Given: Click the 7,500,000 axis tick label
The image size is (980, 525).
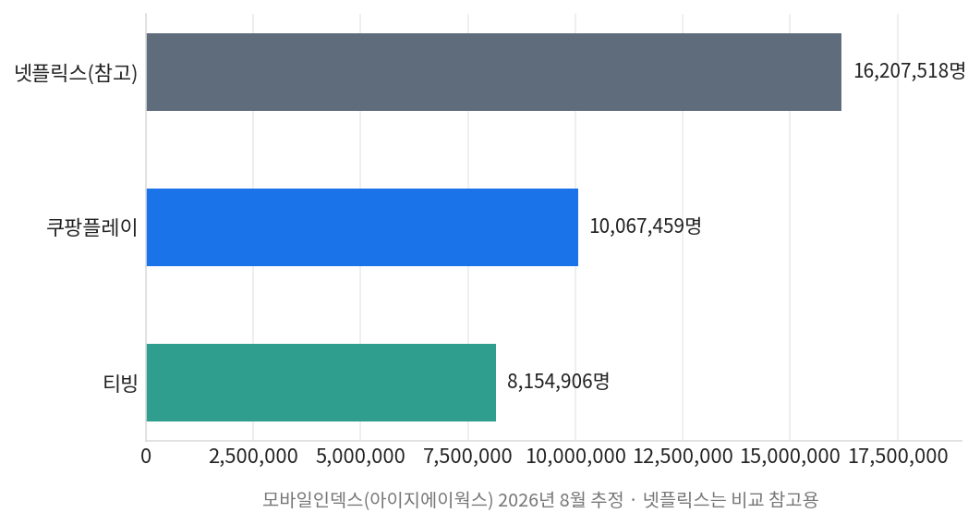Looking at the screenshot, I should [x=468, y=457].
